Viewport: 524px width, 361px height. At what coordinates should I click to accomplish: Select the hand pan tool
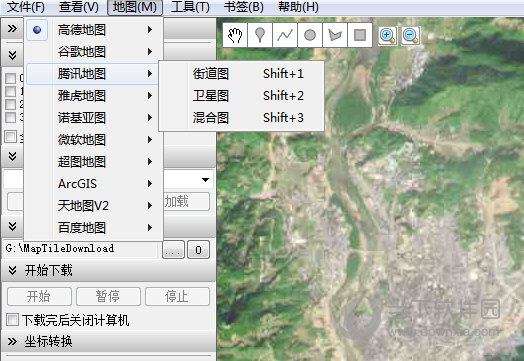[235, 35]
